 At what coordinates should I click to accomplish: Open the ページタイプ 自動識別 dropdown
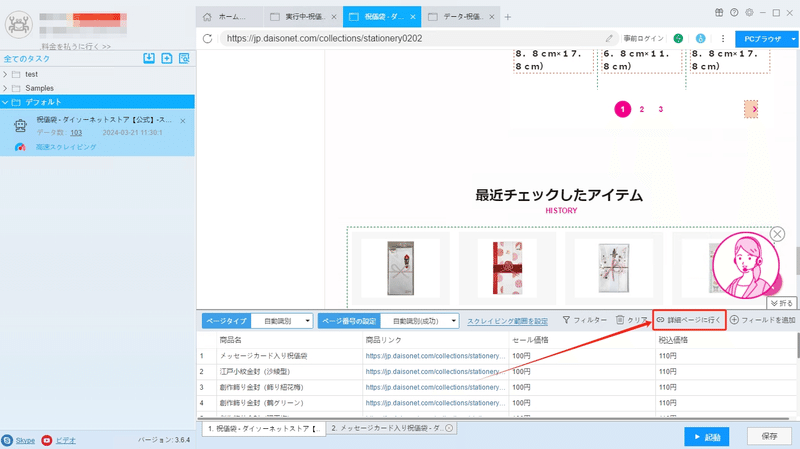282,321
